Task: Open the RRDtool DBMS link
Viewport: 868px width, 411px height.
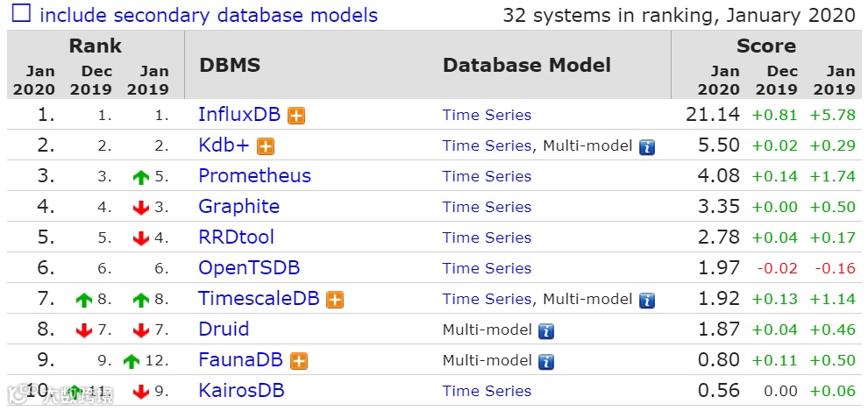Action: [x=236, y=237]
